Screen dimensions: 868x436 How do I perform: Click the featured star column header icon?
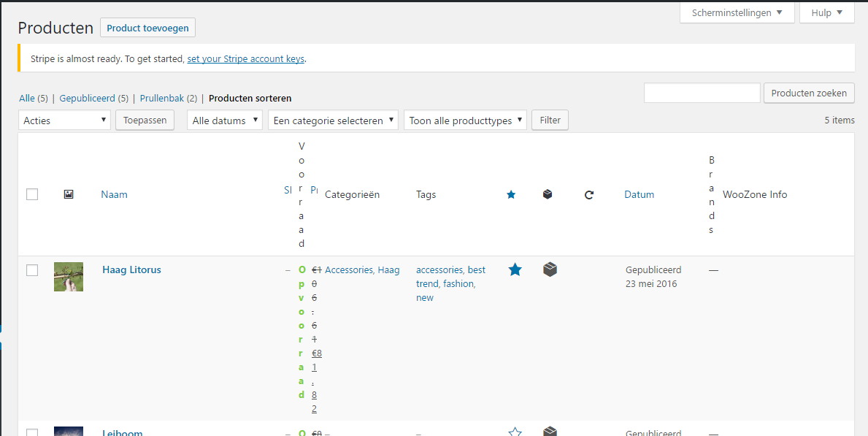pyautogui.click(x=511, y=195)
